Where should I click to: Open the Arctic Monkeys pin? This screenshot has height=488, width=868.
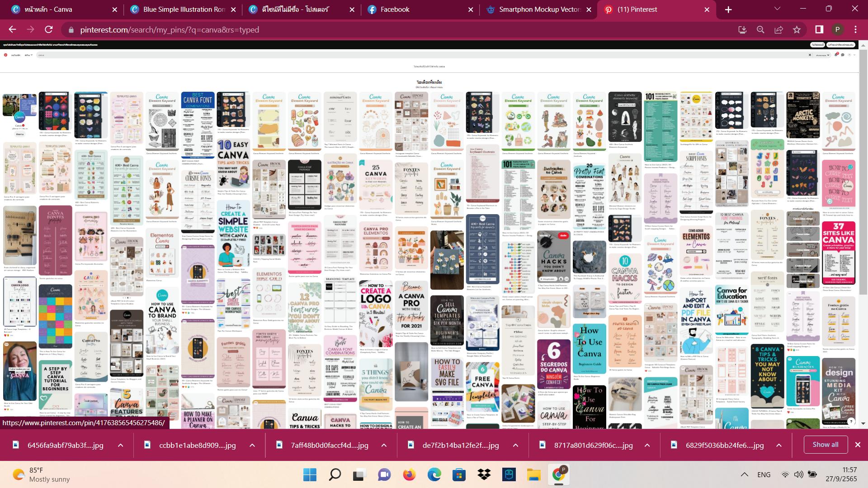pyautogui.click(x=803, y=115)
